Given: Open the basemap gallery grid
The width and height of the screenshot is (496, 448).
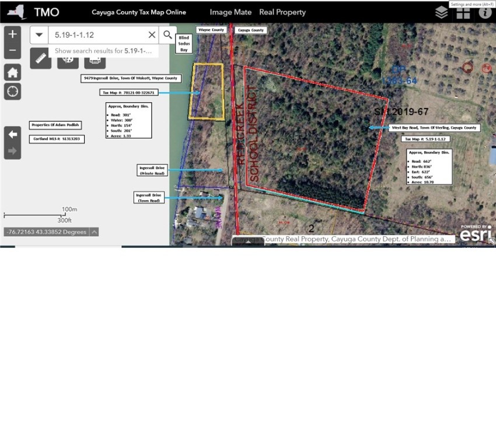Looking at the screenshot, I should click(x=463, y=12).
